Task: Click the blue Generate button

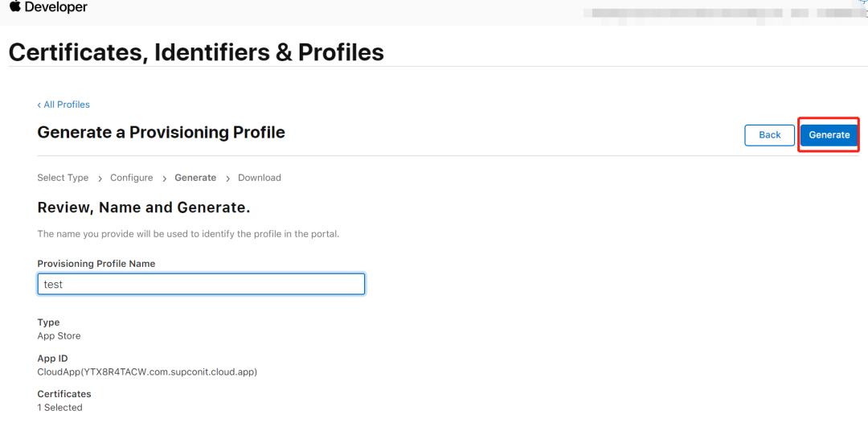Action: click(829, 135)
